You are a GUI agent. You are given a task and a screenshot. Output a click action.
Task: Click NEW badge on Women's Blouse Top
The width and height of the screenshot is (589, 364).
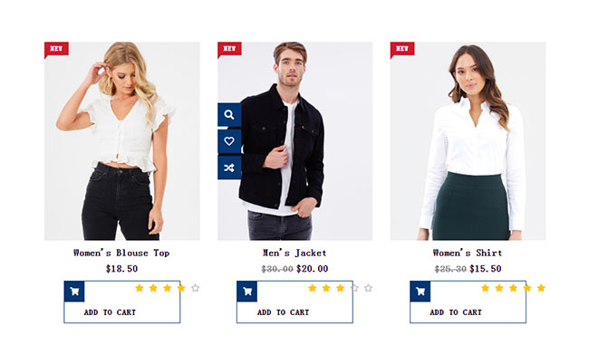point(55,48)
